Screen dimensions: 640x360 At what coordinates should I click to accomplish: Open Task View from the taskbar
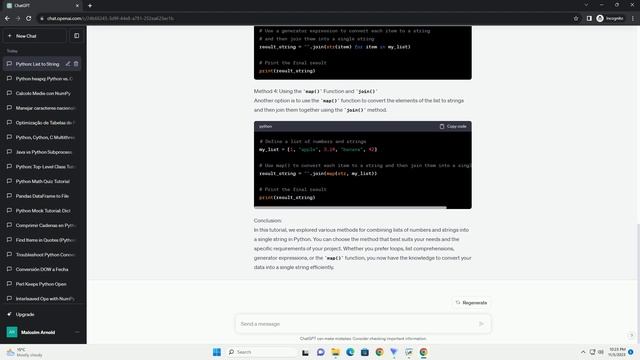pos(305,352)
